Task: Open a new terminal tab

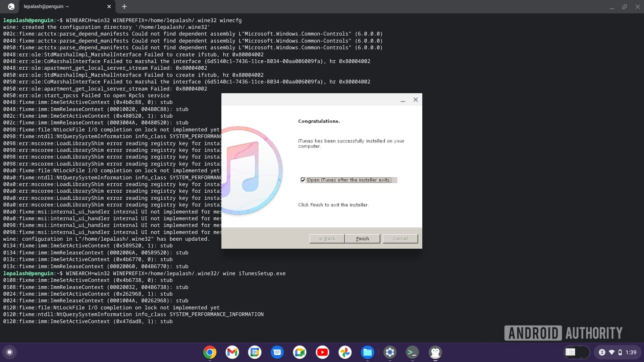Action: [x=124, y=6]
